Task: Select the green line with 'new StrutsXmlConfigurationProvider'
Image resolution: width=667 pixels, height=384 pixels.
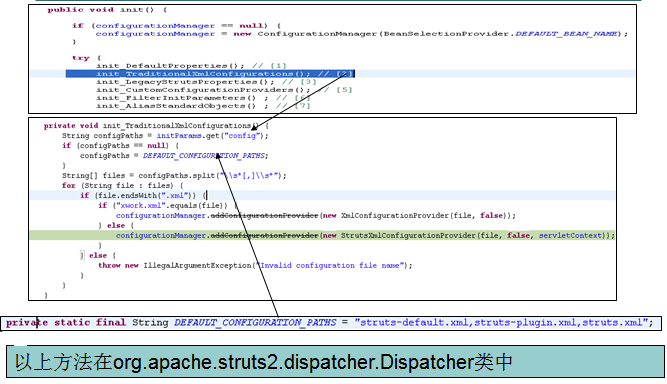Action: tap(322, 236)
